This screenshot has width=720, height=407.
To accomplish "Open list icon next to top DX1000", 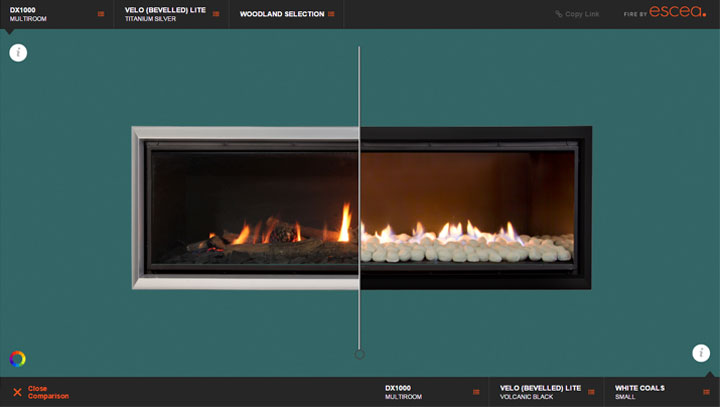I will [101, 14].
